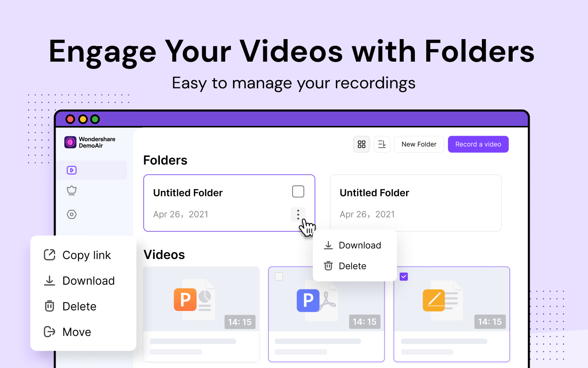
Task: Open the folder's three-dot options menu
Action: point(298,214)
